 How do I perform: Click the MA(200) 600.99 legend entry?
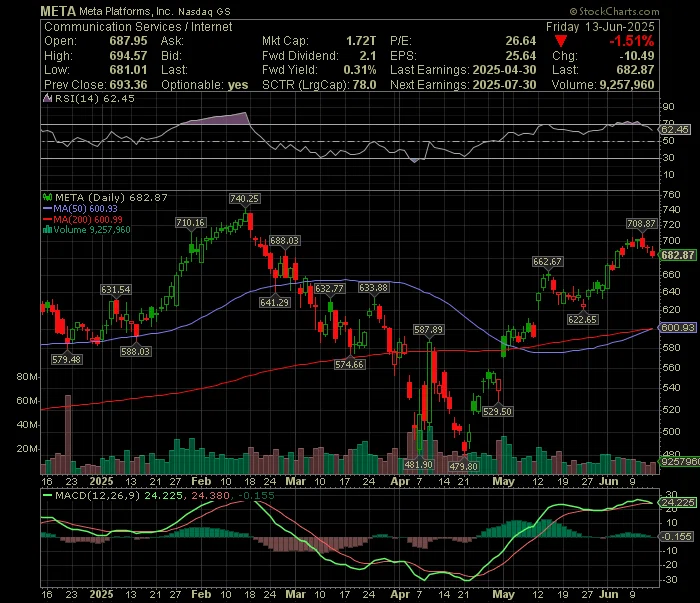point(83,219)
